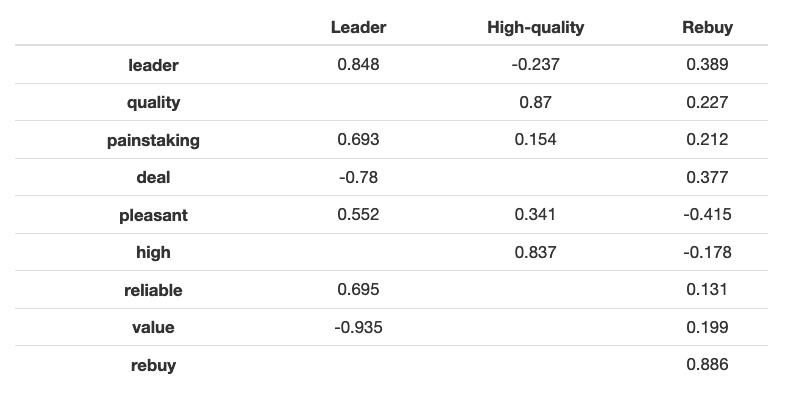Select the Leader column header
The width and height of the screenshot is (795, 396).
(x=358, y=27)
